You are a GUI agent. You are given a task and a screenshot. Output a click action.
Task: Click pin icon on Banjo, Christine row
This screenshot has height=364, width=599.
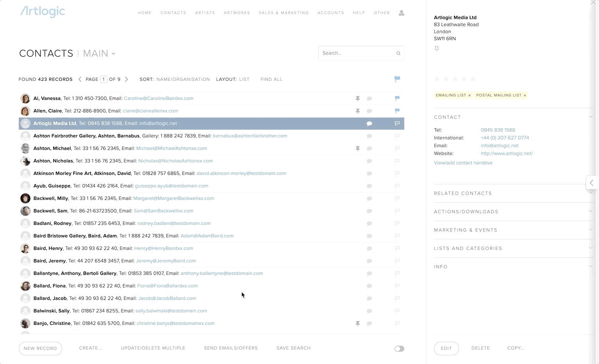coord(357,324)
